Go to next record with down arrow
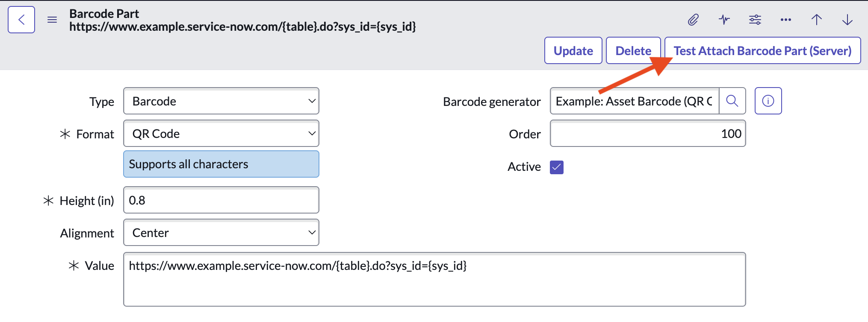The image size is (868, 322). click(847, 20)
